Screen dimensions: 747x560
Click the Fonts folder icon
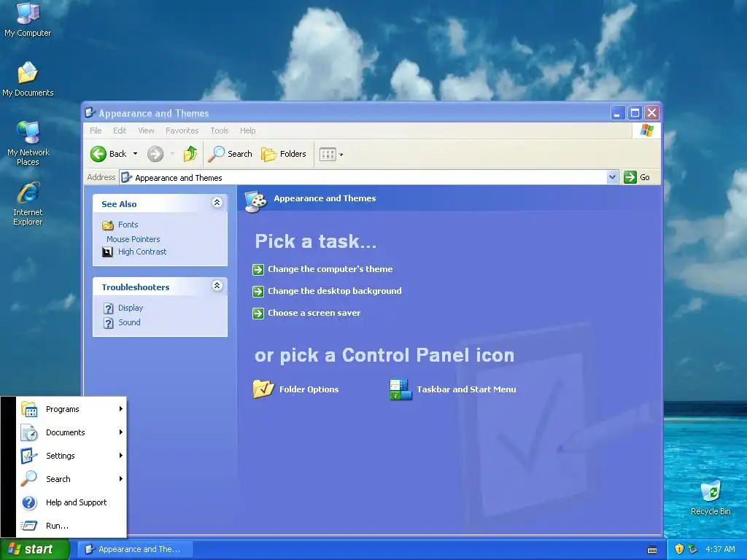[x=108, y=225]
